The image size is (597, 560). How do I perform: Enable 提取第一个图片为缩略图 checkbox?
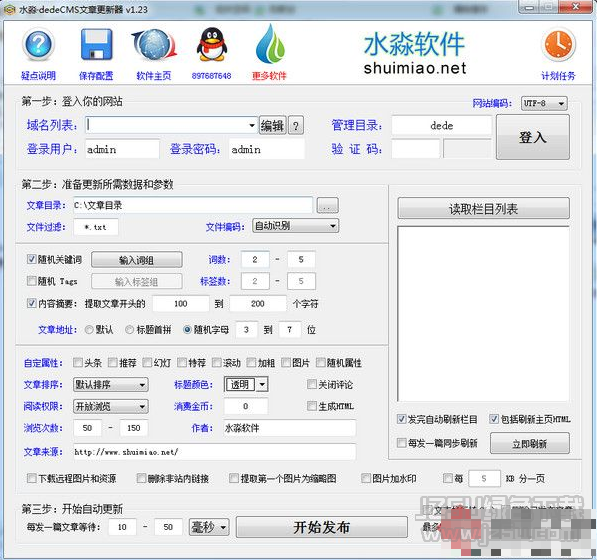click(x=234, y=478)
